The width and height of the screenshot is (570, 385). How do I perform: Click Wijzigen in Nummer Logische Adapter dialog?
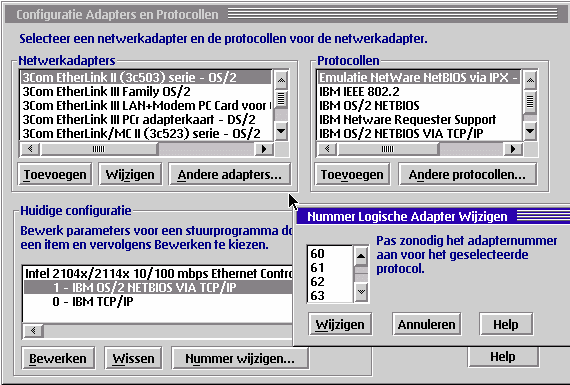(x=340, y=324)
